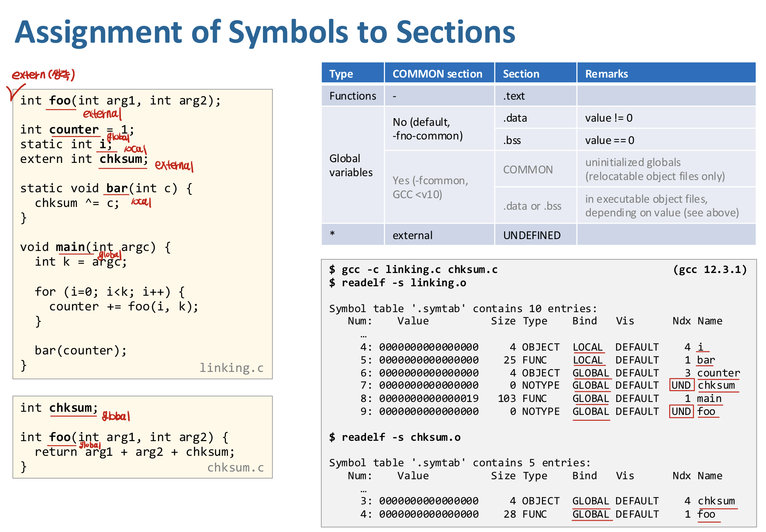Click the '.data or .bss' cell
Image resolution: width=766 pixels, height=532 pixels.
tap(535, 206)
